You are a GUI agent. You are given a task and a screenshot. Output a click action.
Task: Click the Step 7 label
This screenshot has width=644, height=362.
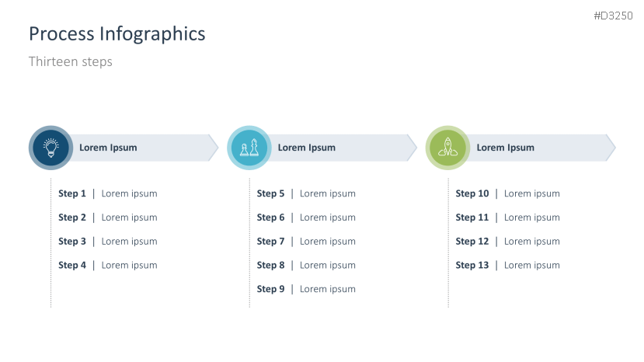pyautogui.click(x=271, y=242)
